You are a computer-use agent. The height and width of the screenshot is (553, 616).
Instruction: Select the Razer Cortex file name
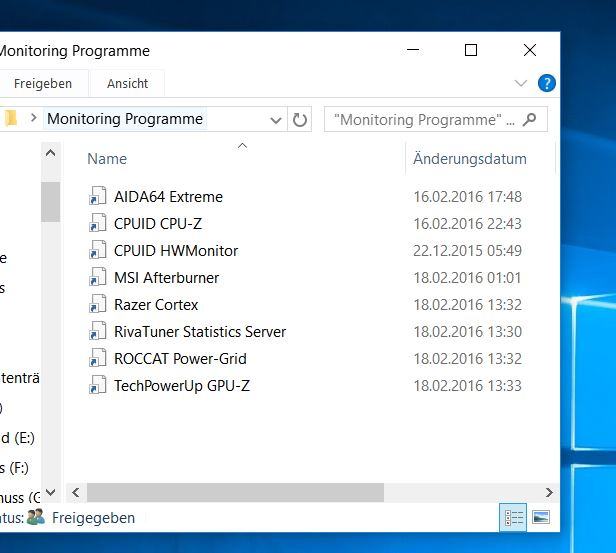pos(156,305)
